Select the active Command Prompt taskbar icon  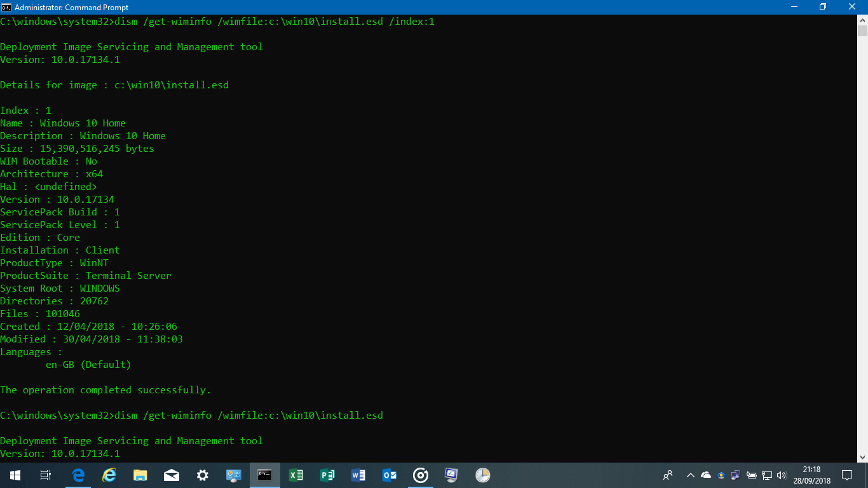265,475
